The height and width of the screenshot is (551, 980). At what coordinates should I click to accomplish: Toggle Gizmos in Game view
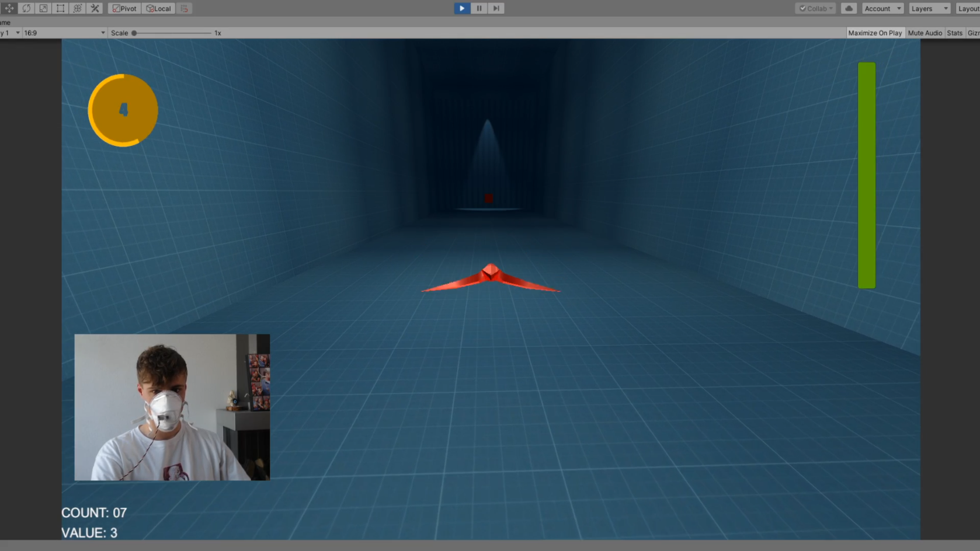pos(973,33)
